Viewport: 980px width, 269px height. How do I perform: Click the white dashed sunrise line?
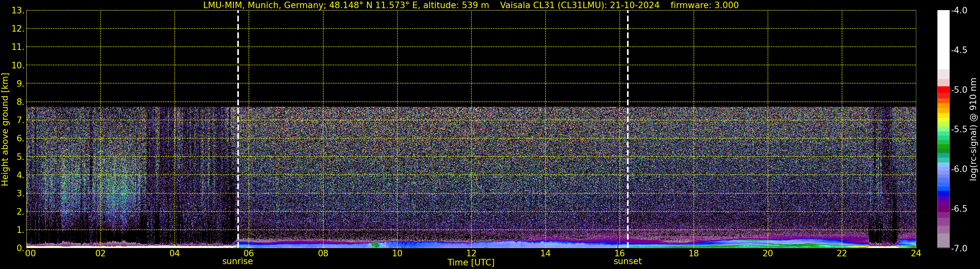238,114
